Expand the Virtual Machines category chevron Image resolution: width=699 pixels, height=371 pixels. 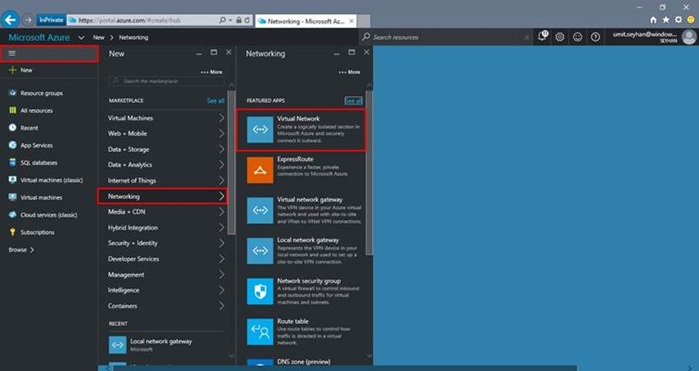[222, 118]
